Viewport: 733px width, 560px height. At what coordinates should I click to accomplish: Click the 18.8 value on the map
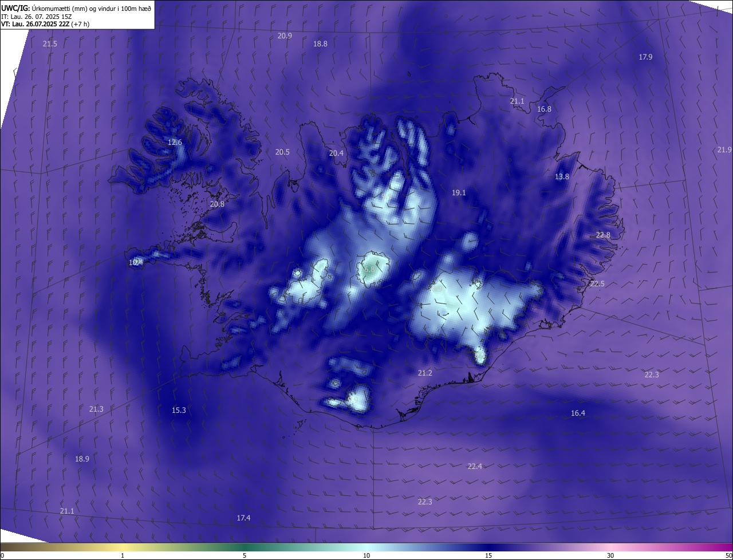[x=320, y=44]
